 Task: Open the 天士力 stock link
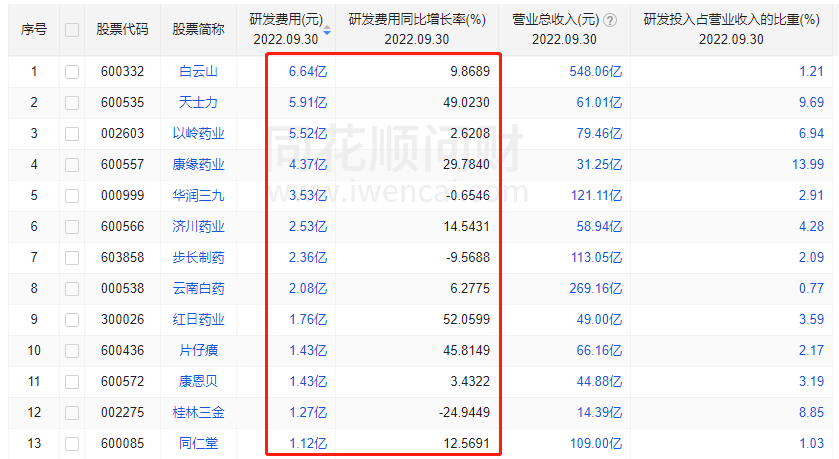coord(198,103)
